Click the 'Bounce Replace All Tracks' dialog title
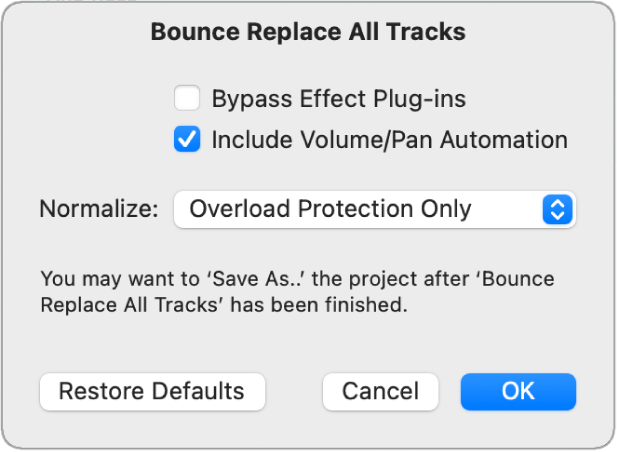The height and width of the screenshot is (452, 617). tap(308, 32)
